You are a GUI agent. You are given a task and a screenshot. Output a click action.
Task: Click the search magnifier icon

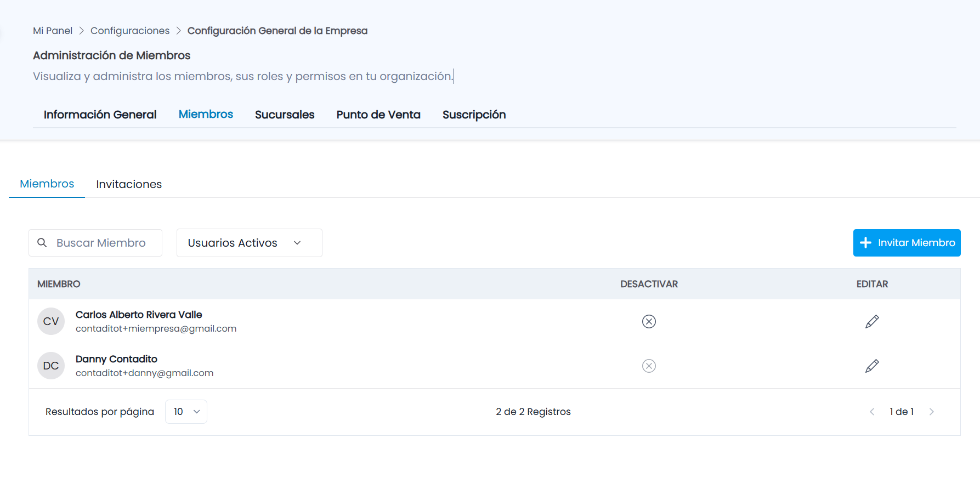tap(42, 243)
